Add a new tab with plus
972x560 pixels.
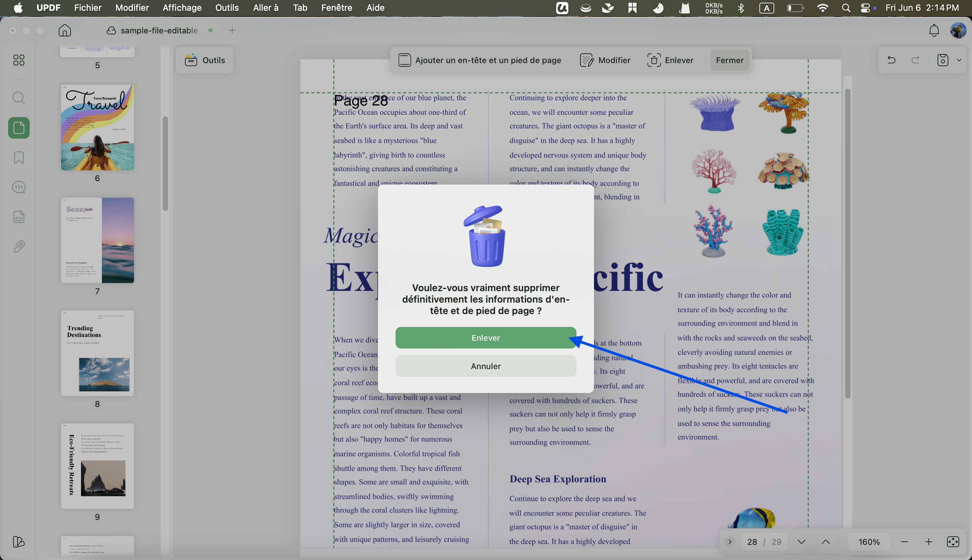pos(232,30)
